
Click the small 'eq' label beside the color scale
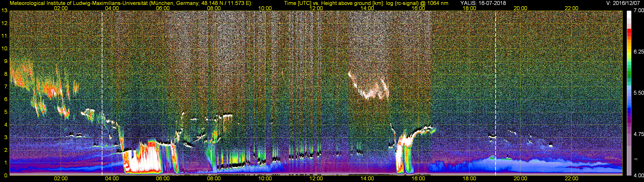pos(636,159)
